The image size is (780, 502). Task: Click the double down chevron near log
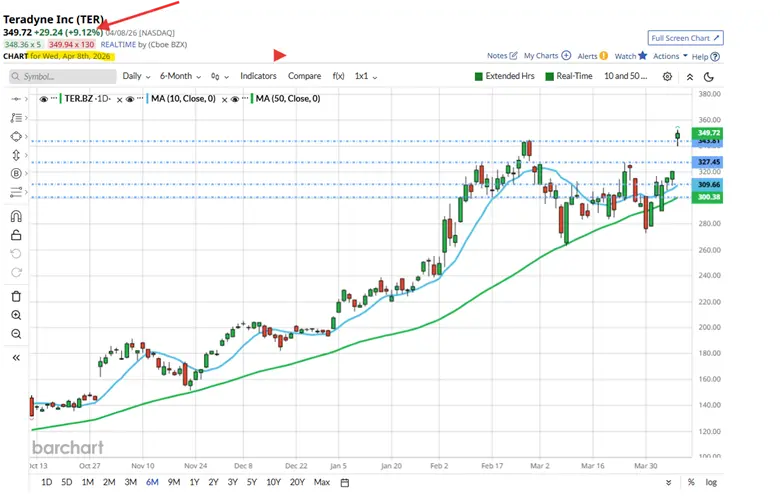(x=669, y=482)
